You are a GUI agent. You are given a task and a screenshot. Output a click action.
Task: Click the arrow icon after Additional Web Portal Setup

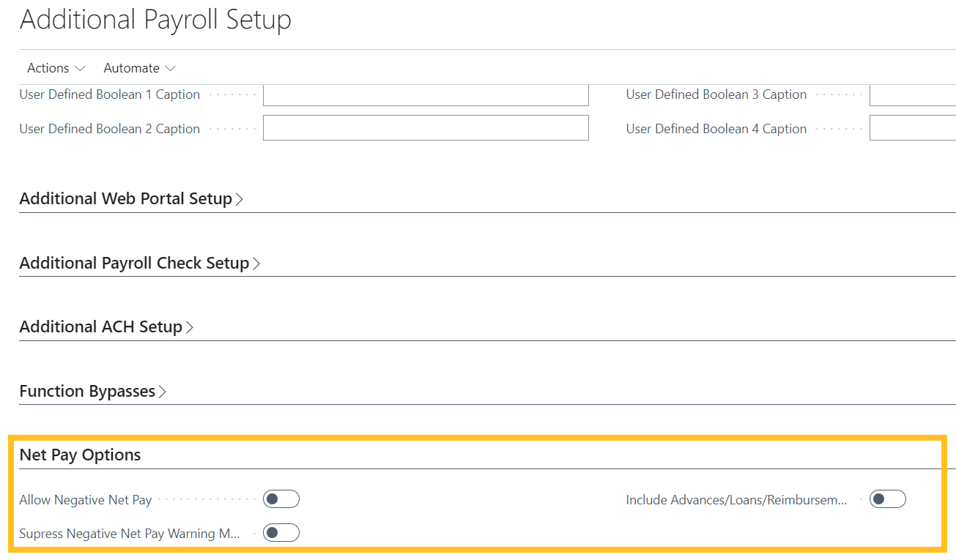[x=240, y=199]
